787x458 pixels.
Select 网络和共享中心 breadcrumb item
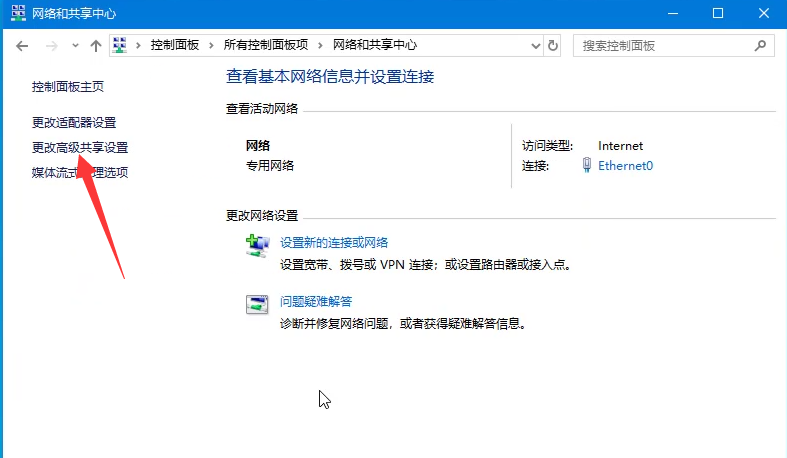click(x=375, y=45)
